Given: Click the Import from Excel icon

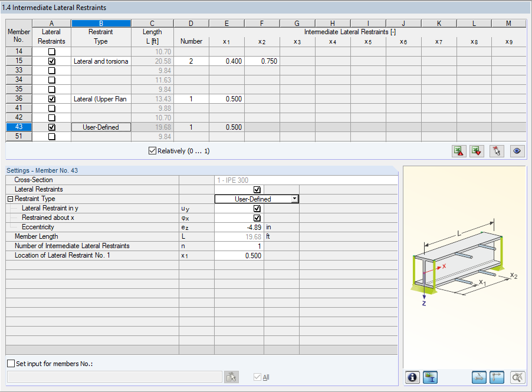Looking at the screenshot, I should (x=477, y=151).
